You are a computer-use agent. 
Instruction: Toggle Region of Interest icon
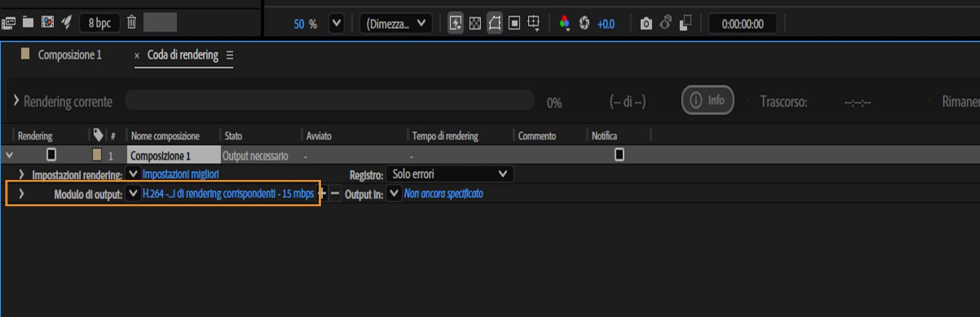click(x=514, y=23)
